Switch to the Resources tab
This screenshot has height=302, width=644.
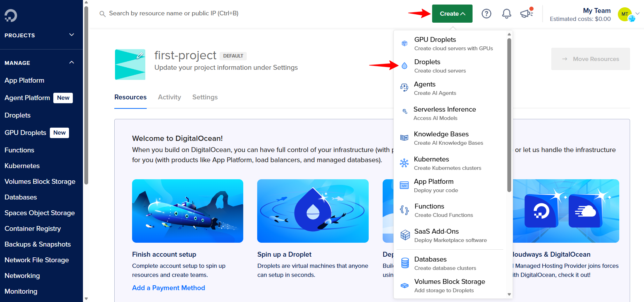pos(130,97)
